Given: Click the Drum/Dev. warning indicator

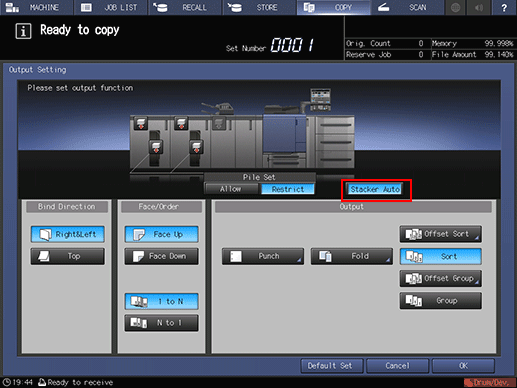Looking at the screenshot, I should pyautogui.click(x=490, y=382).
